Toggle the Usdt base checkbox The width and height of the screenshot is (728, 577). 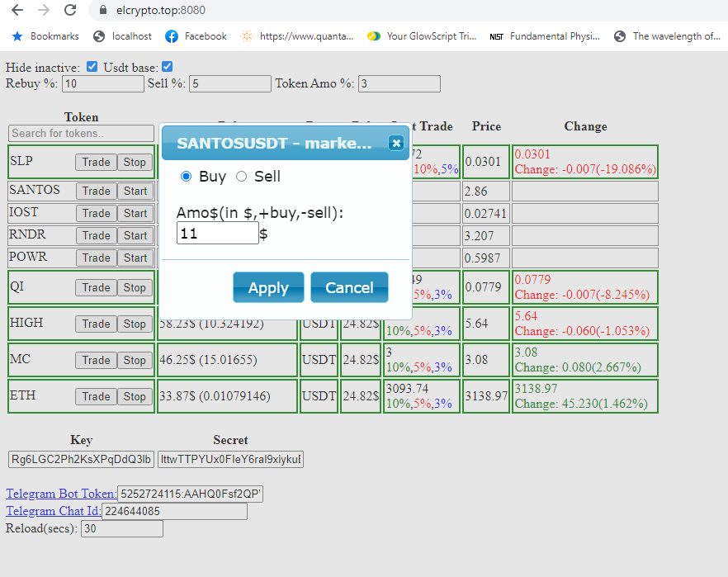tap(167, 66)
